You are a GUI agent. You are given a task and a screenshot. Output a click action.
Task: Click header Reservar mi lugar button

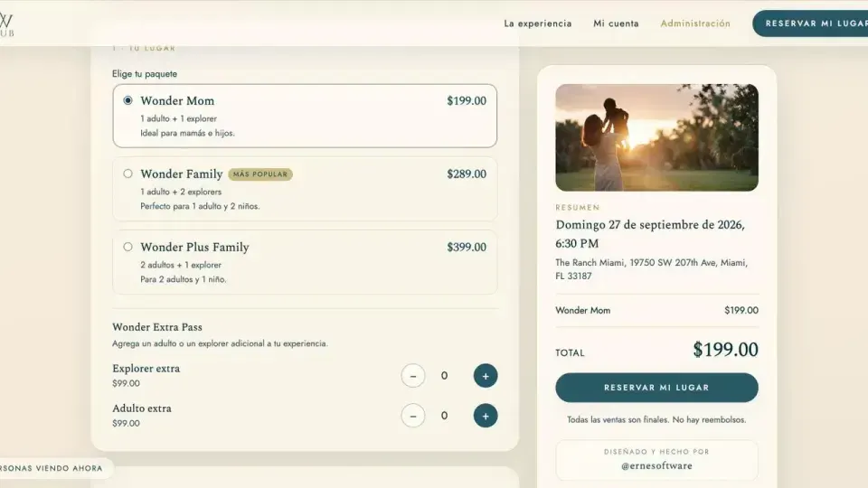(810, 23)
